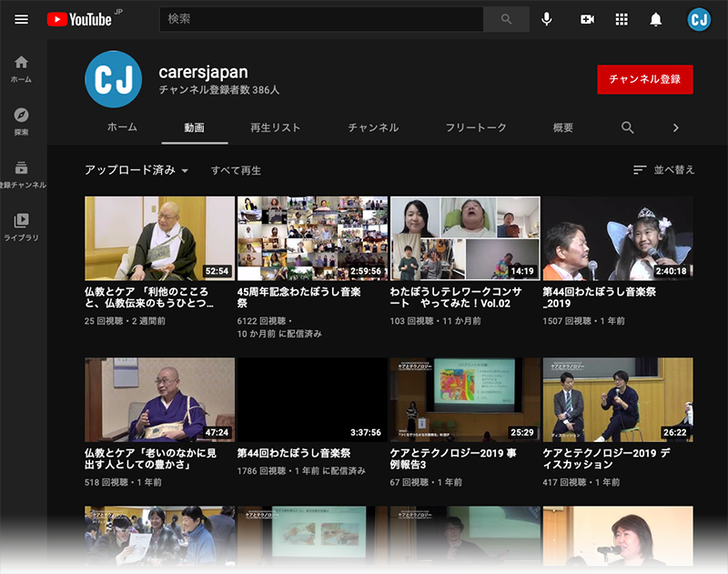The height and width of the screenshot is (574, 728).
Task: Open the 並べ替え sort menu
Action: pyautogui.click(x=664, y=170)
